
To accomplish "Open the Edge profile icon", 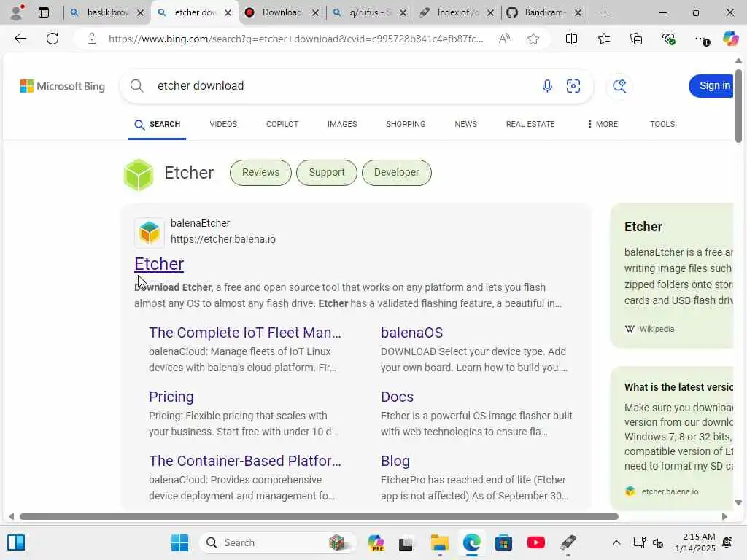I will pyautogui.click(x=16, y=12).
